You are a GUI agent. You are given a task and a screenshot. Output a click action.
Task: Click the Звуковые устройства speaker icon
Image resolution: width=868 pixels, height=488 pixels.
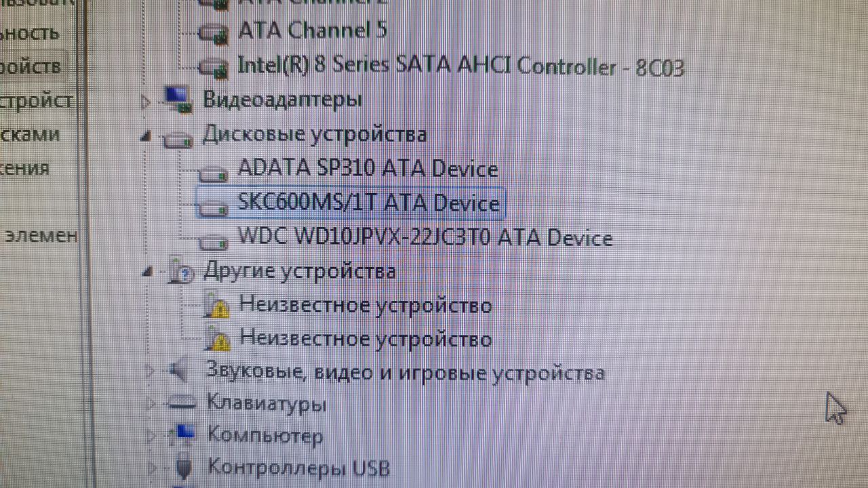tap(178, 371)
